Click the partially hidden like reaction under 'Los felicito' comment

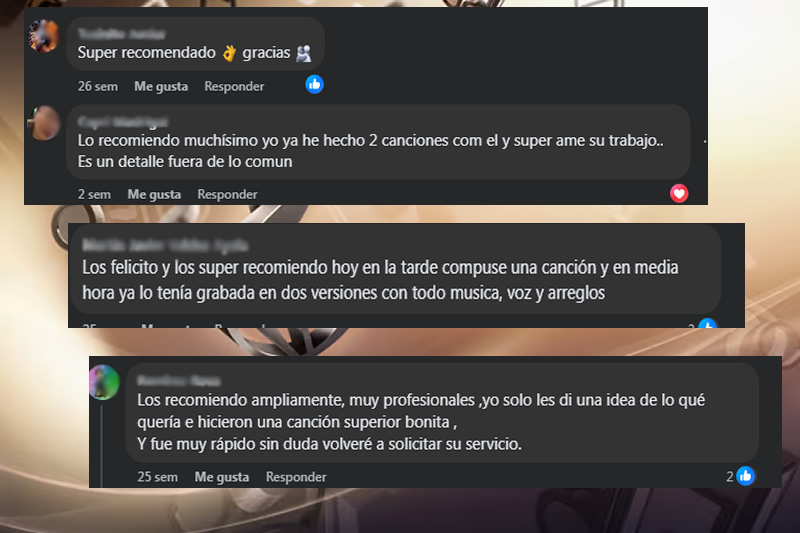[708, 323]
